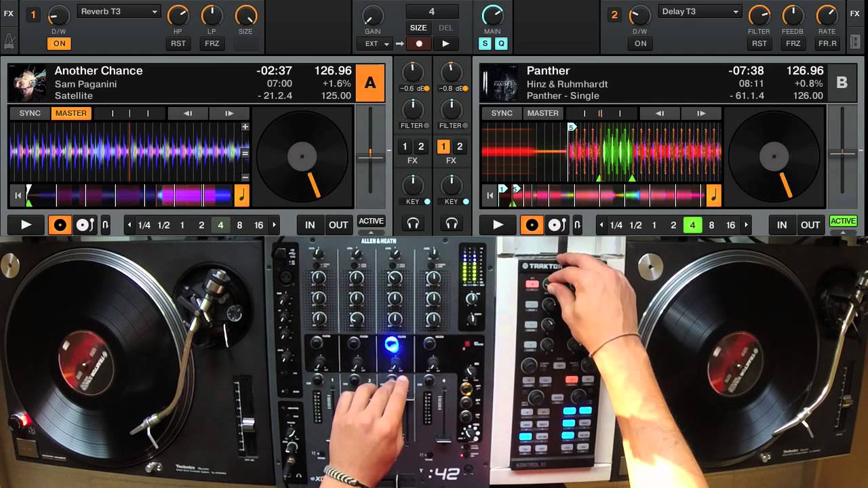Viewport: 868px width, 488px height.
Task: Select loop size 16 on Deck B
Action: (730, 225)
